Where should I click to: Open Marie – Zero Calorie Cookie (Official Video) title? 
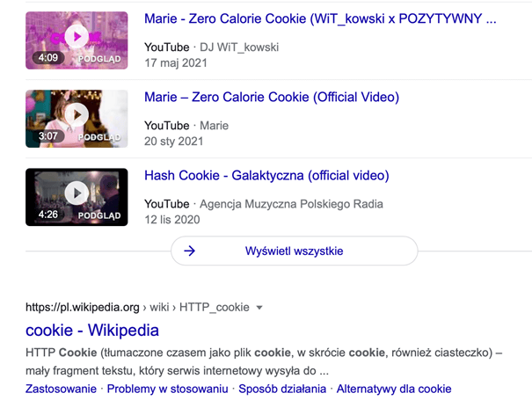click(x=271, y=97)
